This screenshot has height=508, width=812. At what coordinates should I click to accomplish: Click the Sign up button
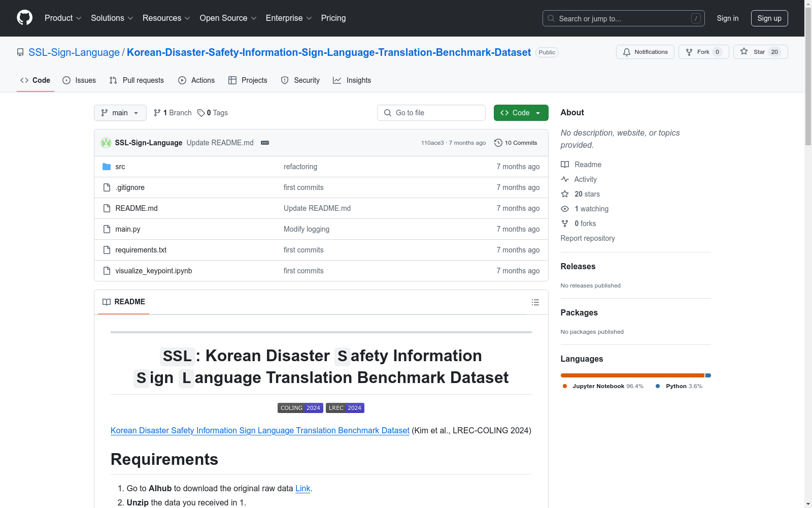(769, 18)
